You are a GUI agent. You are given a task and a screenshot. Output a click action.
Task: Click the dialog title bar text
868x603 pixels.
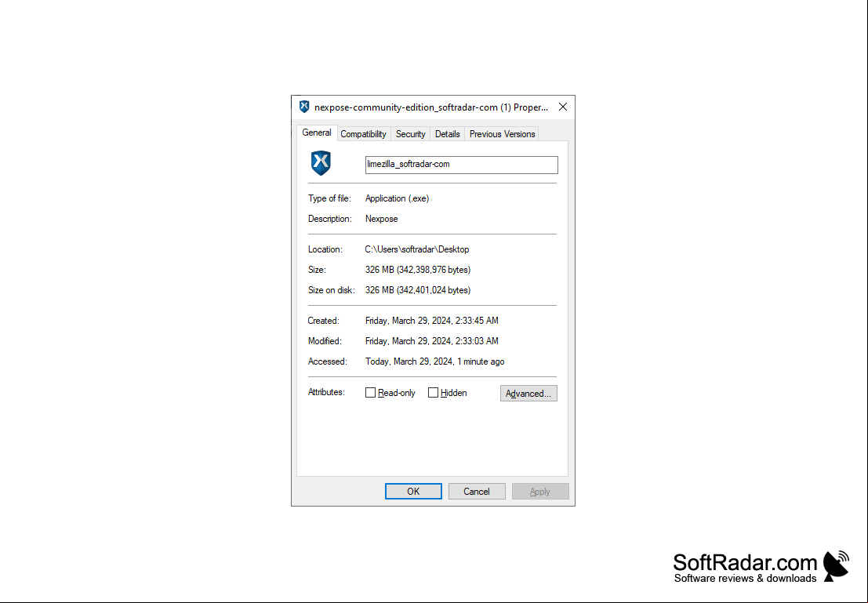pos(431,107)
